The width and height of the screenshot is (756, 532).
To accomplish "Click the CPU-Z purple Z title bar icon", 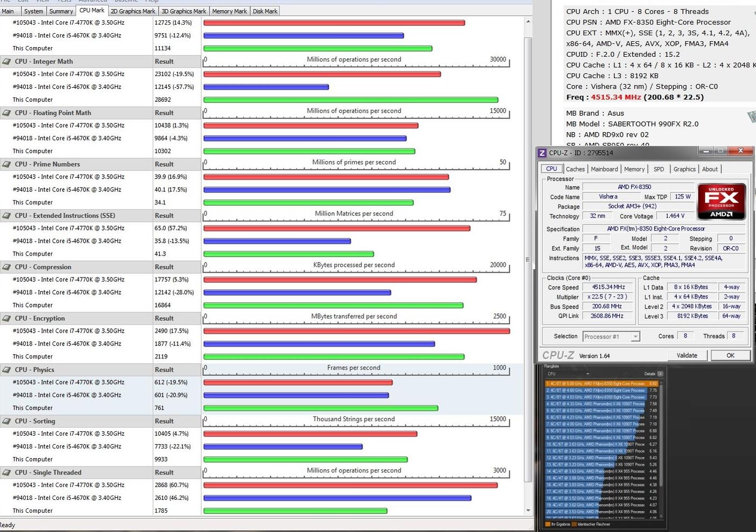I will pos(542,153).
